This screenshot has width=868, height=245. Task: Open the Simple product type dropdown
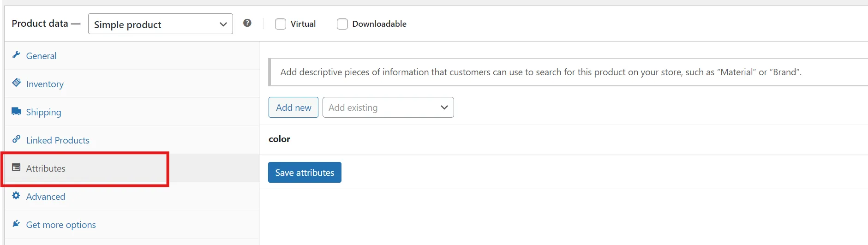(x=160, y=24)
